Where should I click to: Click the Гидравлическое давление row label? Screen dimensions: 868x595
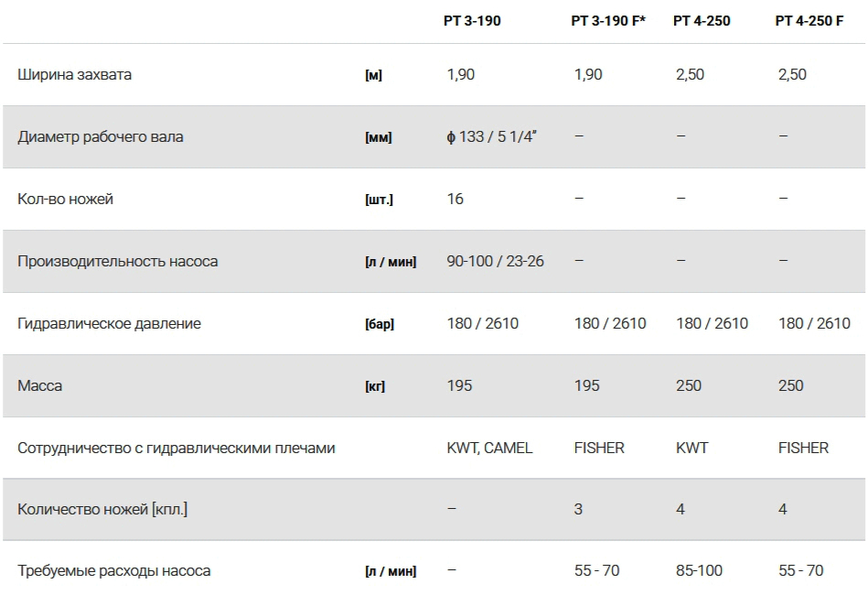click(109, 323)
